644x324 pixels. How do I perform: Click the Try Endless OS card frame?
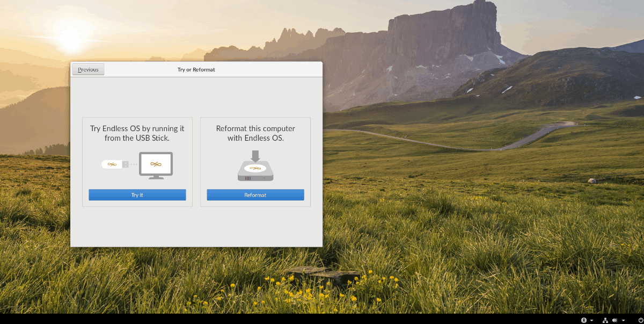[137, 162]
